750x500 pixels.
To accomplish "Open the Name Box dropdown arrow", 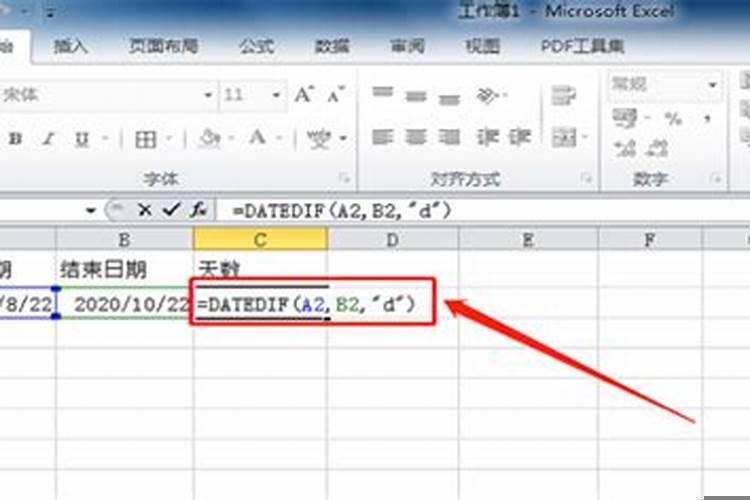I will tap(90, 210).
